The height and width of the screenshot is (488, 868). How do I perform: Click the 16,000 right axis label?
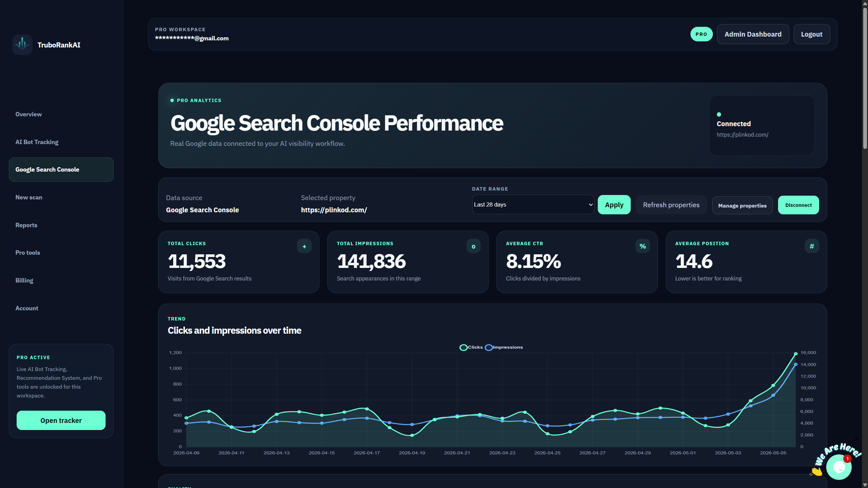pos(808,353)
